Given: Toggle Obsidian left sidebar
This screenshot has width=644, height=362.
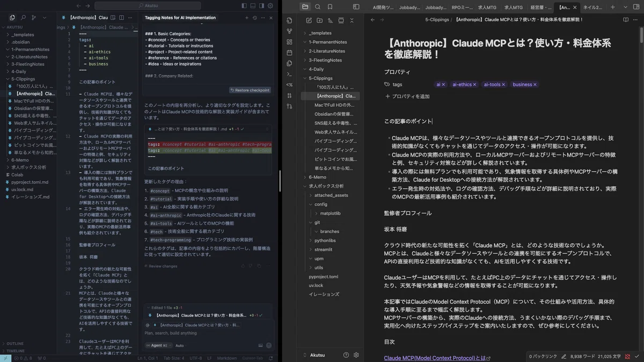Looking at the screenshot, I should coord(356,6).
